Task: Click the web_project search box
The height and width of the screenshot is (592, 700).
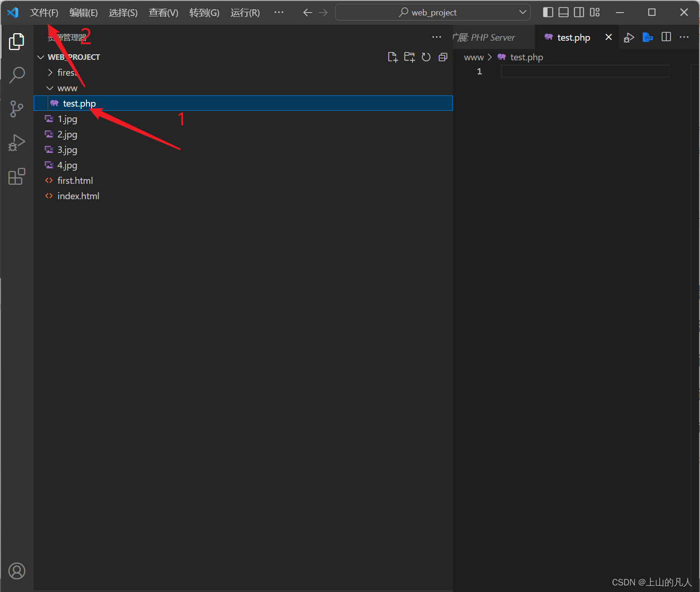Action: 433,12
